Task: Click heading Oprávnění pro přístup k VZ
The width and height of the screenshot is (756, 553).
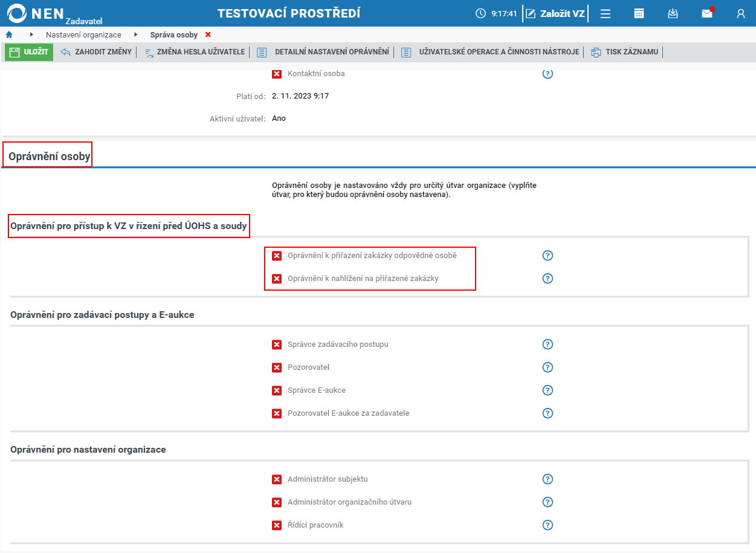Action: [129, 226]
